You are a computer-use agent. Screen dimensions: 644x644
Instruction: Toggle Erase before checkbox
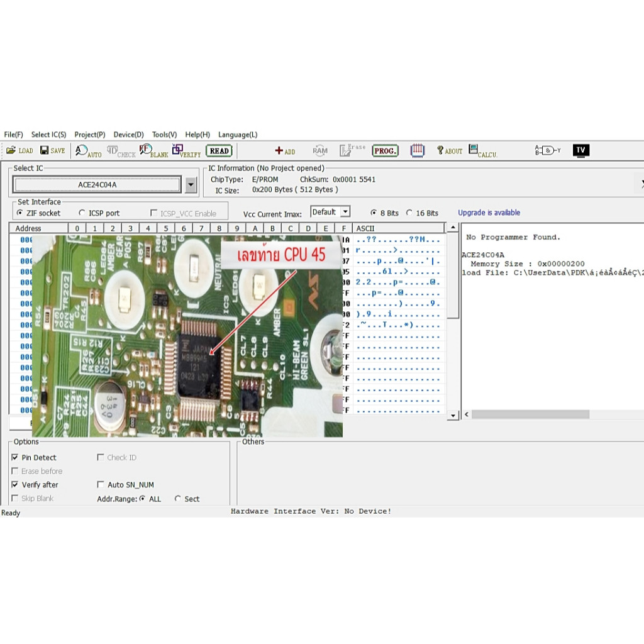click(x=15, y=470)
